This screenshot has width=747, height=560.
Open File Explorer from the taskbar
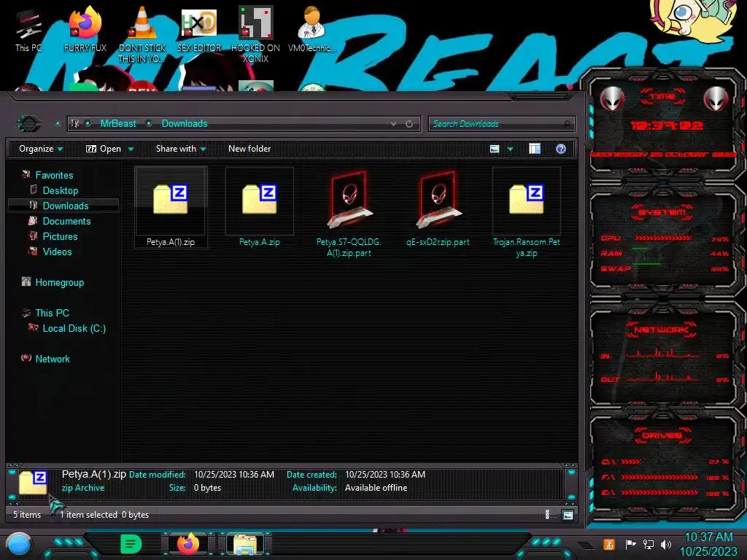(245, 544)
